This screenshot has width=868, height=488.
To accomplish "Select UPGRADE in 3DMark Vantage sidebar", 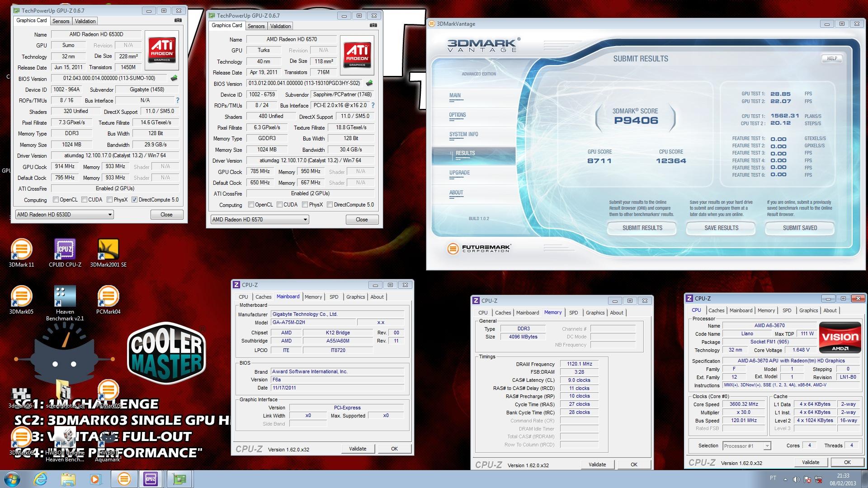I will click(459, 173).
